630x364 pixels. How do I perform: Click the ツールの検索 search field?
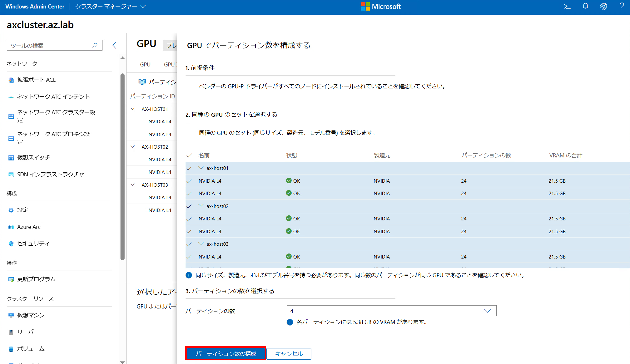[54, 45]
